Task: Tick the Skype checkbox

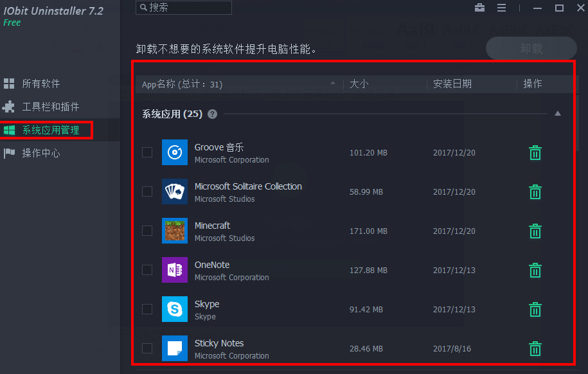Action: point(147,309)
